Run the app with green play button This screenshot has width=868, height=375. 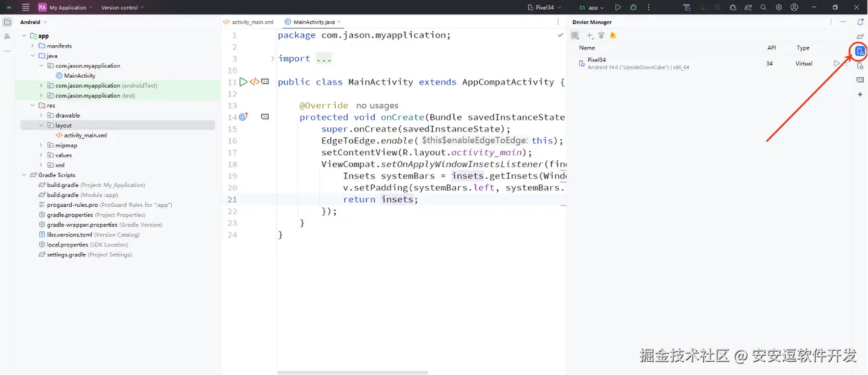point(618,7)
